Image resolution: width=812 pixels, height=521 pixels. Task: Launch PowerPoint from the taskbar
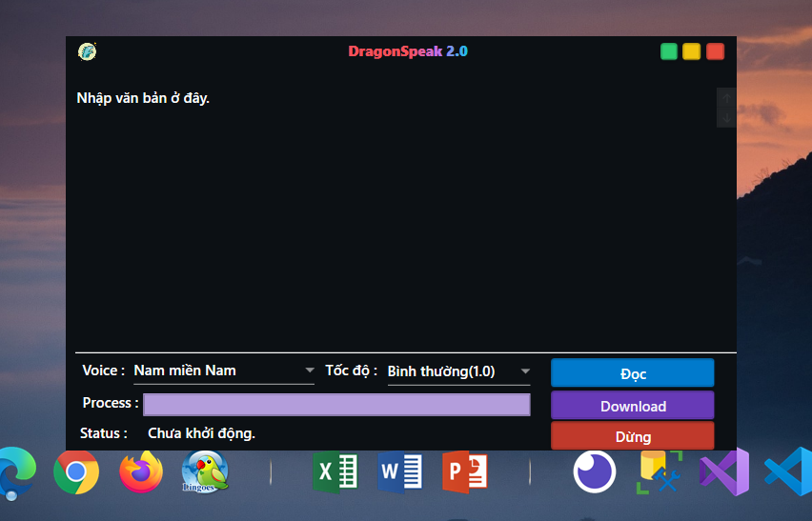[x=464, y=471]
